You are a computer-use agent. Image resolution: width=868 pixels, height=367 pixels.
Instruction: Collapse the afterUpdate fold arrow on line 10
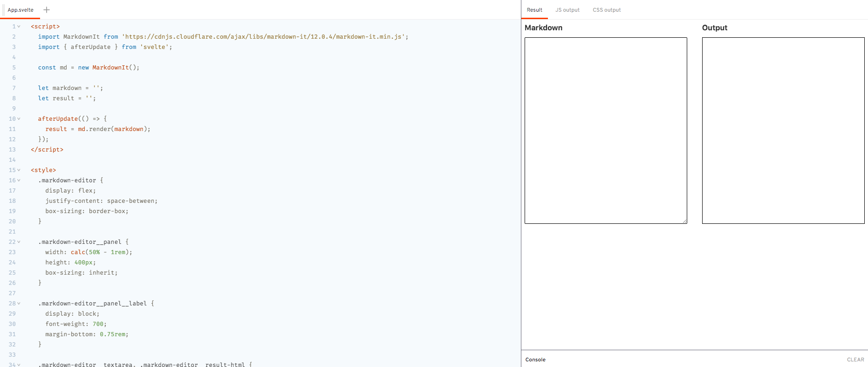[x=19, y=119]
